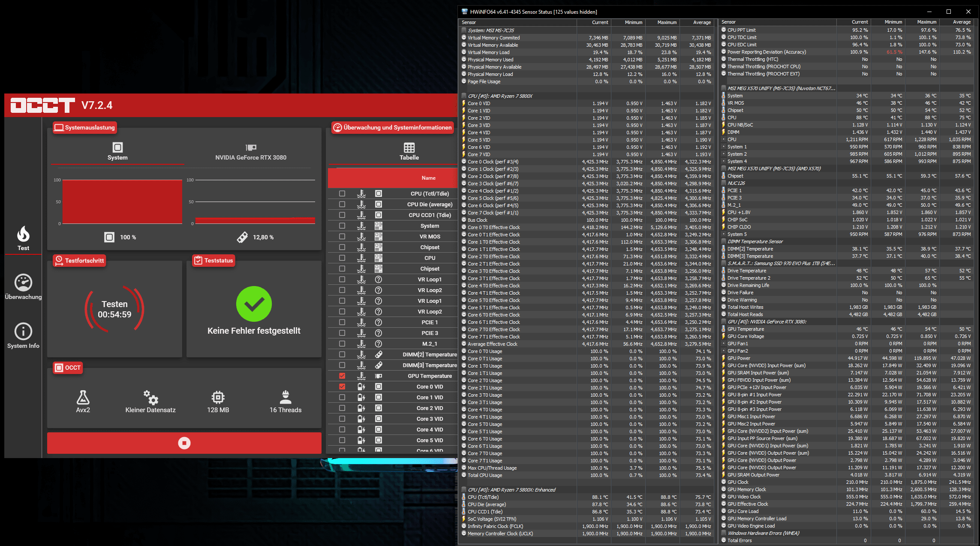The width and height of the screenshot is (980, 546).
Task: Open the System Info sidebar icon
Action: (x=23, y=332)
